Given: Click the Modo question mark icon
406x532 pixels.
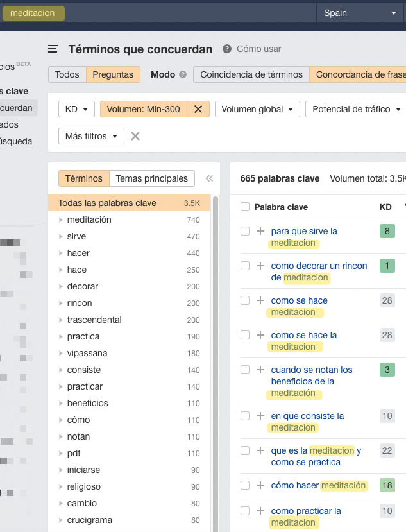Looking at the screenshot, I should (x=183, y=75).
